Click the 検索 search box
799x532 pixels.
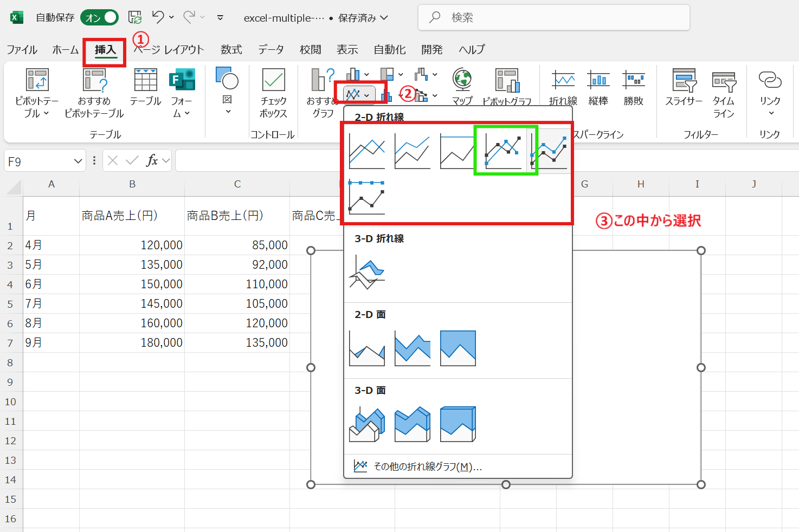click(553, 18)
